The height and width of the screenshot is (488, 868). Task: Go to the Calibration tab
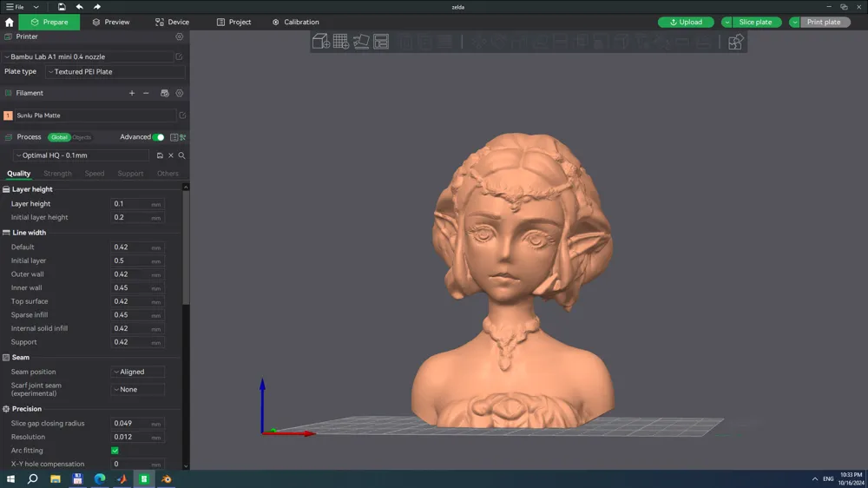[x=296, y=23]
